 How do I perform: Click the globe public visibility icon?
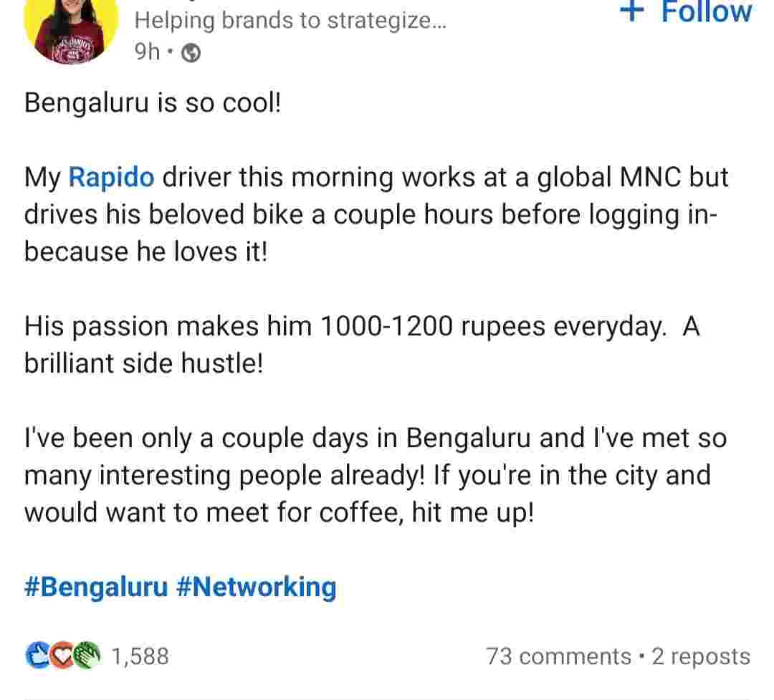[x=191, y=52]
